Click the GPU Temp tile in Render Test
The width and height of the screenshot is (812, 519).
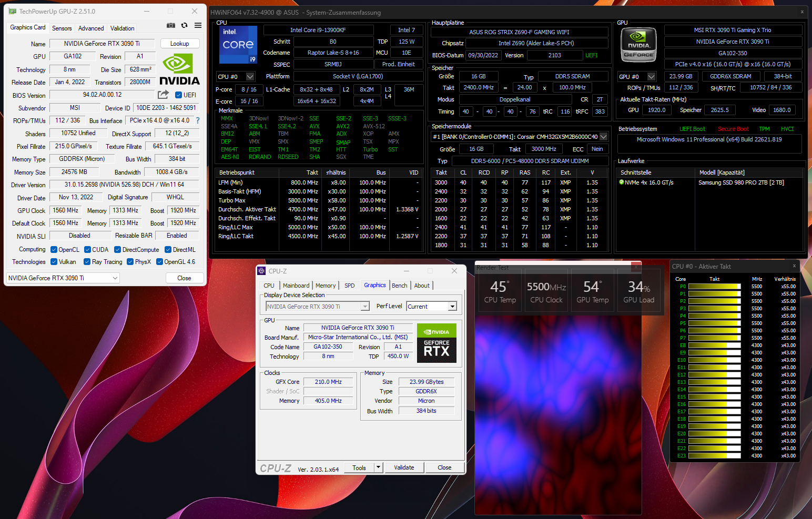tap(593, 291)
